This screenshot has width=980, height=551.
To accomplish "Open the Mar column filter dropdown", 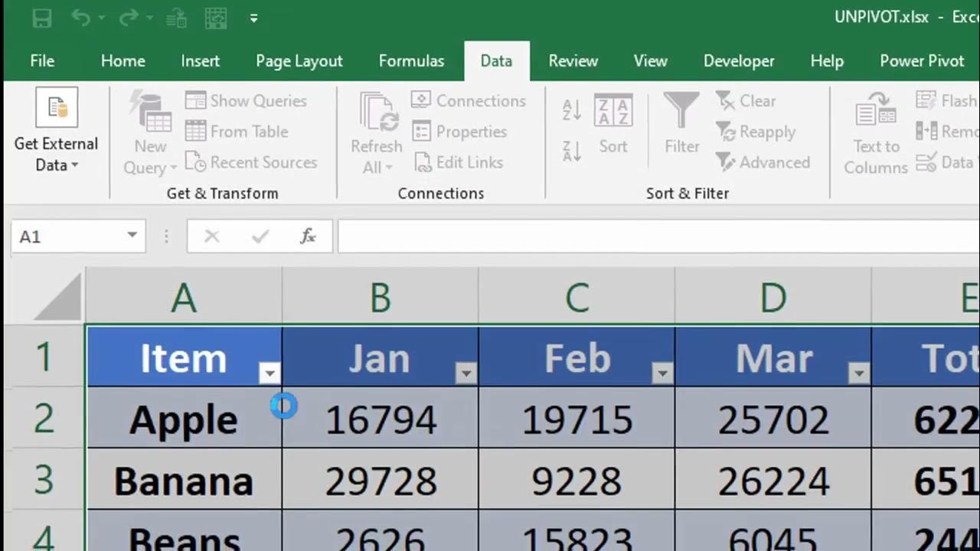I will tap(859, 373).
